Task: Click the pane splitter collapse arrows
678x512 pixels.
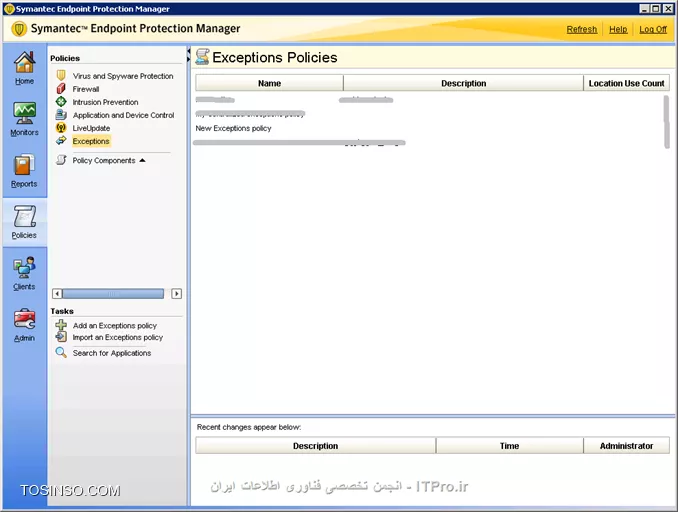Action: pos(189,55)
